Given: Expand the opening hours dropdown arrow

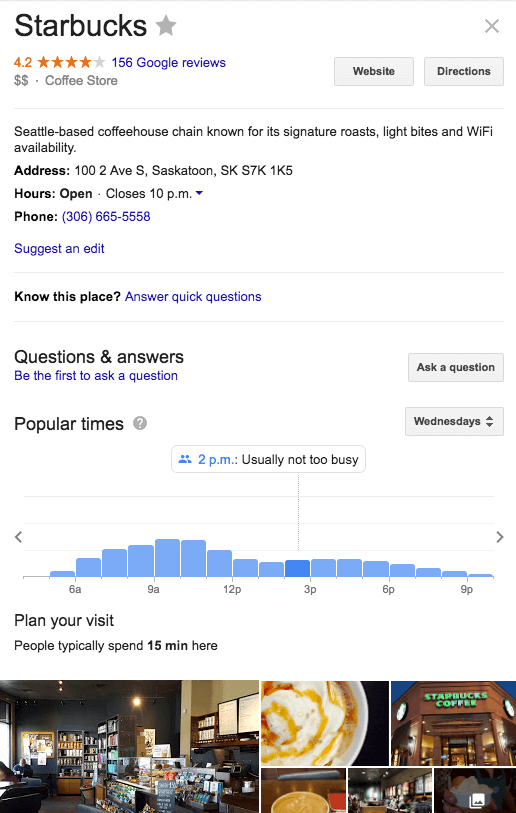Looking at the screenshot, I should point(200,193).
